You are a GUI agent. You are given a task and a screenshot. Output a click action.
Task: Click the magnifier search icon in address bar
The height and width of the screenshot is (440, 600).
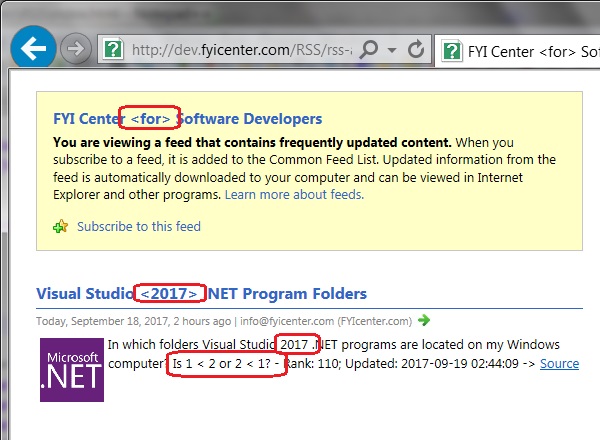tap(369, 49)
